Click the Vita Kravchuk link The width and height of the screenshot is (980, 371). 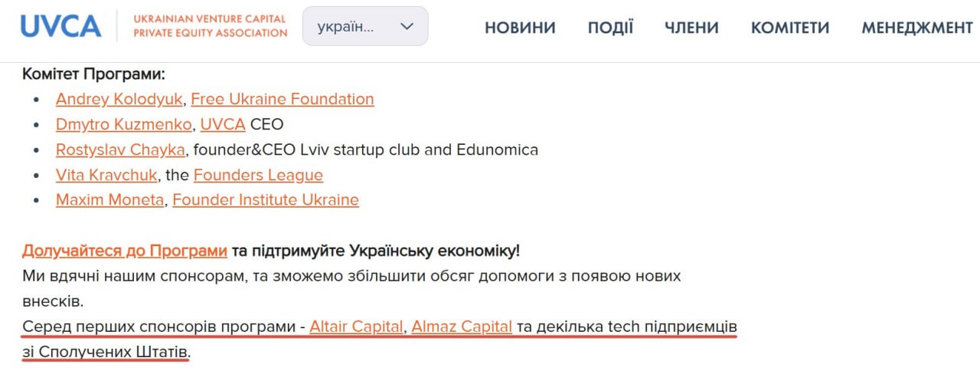tap(106, 175)
